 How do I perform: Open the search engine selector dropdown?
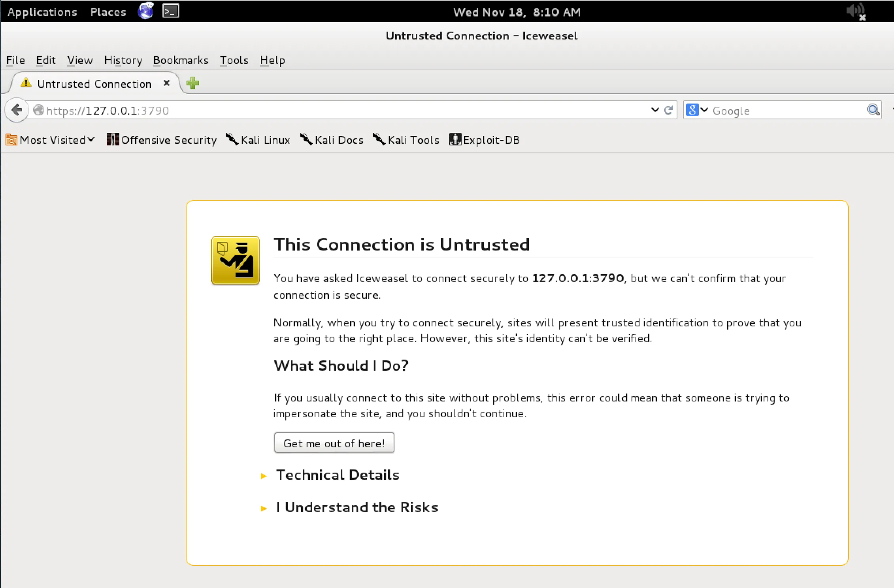point(697,110)
